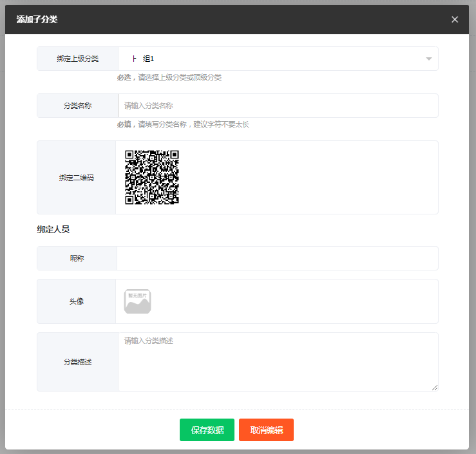Expand the dropdown arrow beside 组1
Image resolution: width=476 pixels, height=454 pixels.
pyautogui.click(x=428, y=59)
